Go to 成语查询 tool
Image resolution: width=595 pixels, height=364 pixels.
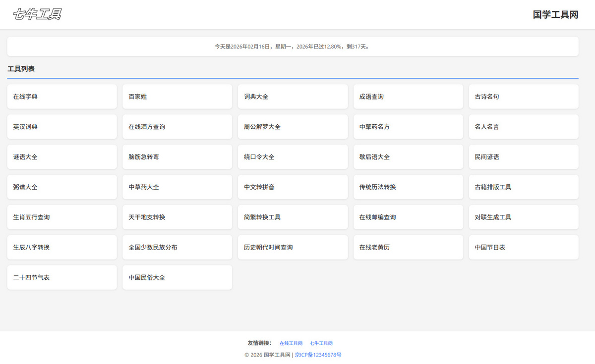click(408, 97)
